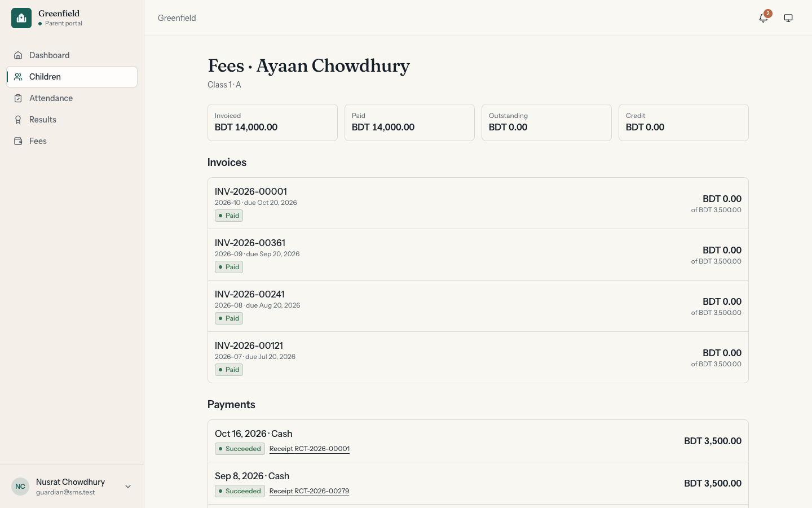Screen dimensions: 812x508
Task: Click the Class 1 · A subtitle
Action: pyautogui.click(x=224, y=85)
